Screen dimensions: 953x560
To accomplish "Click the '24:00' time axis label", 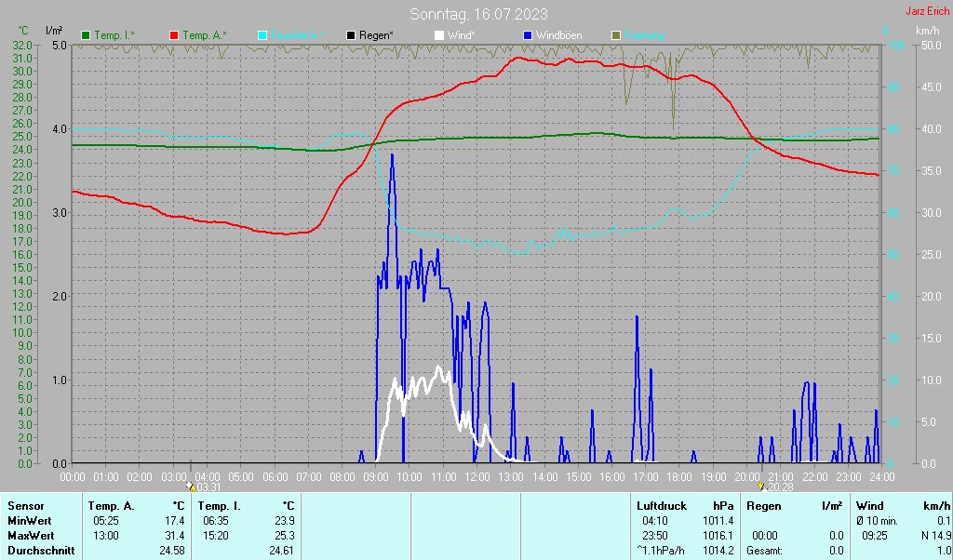I will pos(881,477).
